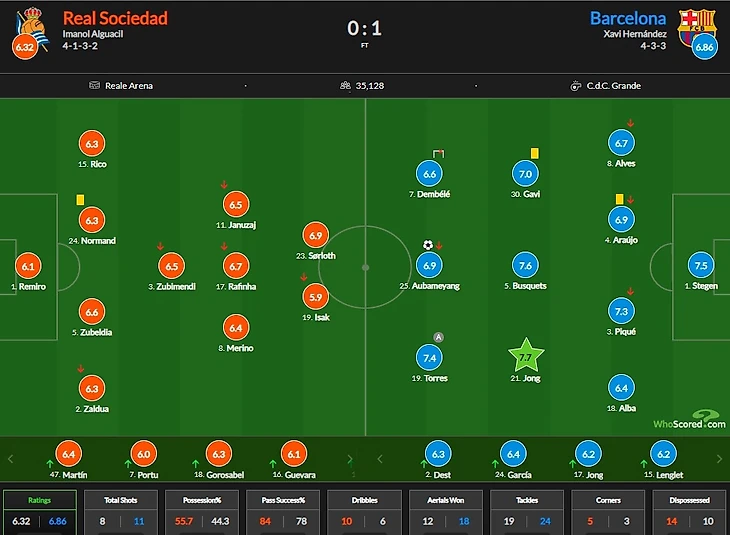
Task: Select Busquets 7.6 rating circle
Action: click(525, 265)
